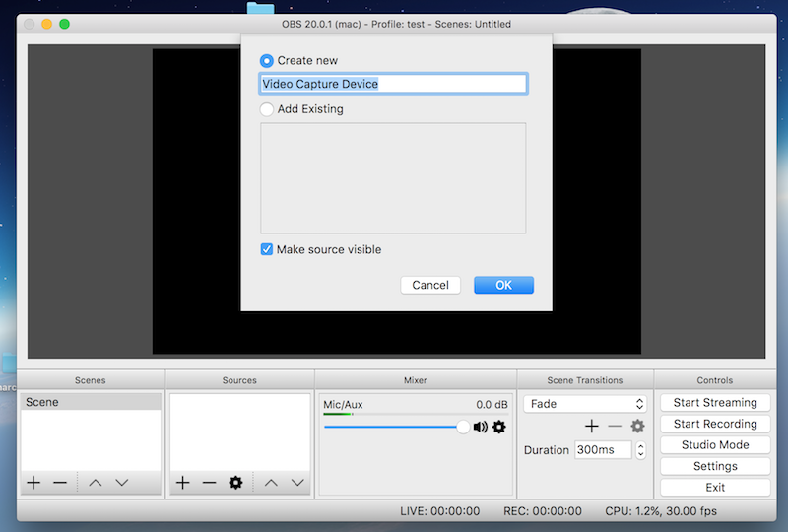The height and width of the screenshot is (532, 788).
Task: Click the 0.0 dB level text
Action: (492, 404)
